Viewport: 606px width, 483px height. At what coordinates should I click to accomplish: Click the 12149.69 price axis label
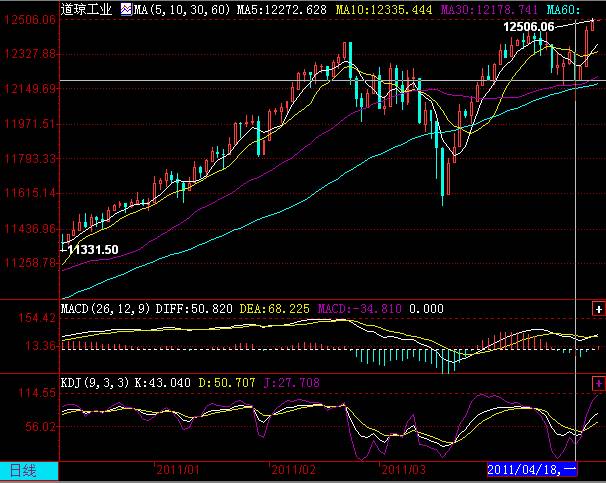click(x=30, y=88)
